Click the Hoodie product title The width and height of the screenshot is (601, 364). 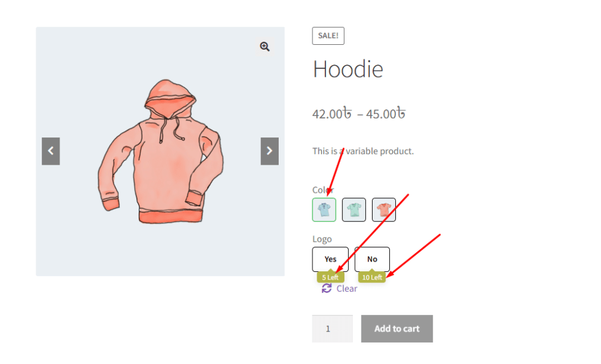(x=348, y=69)
